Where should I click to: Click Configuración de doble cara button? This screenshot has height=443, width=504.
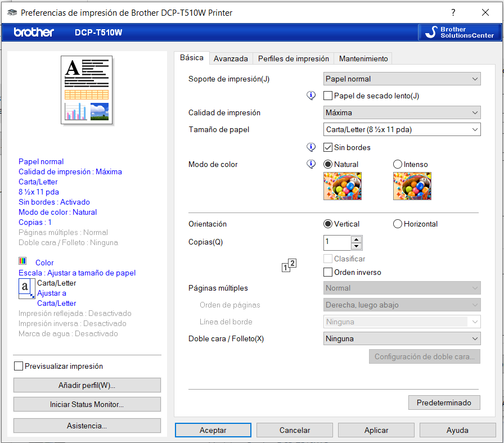pos(425,356)
